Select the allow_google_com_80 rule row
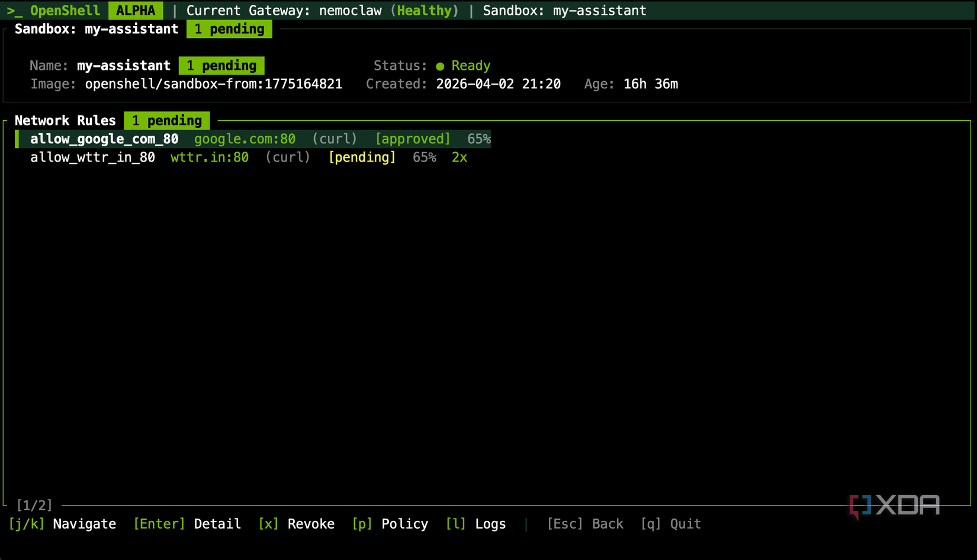Image resolution: width=977 pixels, height=560 pixels. point(253,139)
